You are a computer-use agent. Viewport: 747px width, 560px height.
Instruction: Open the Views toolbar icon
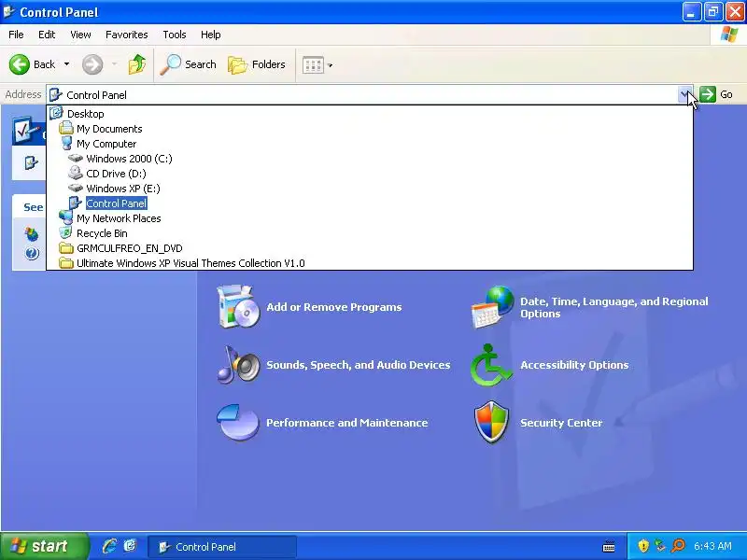[x=313, y=64]
